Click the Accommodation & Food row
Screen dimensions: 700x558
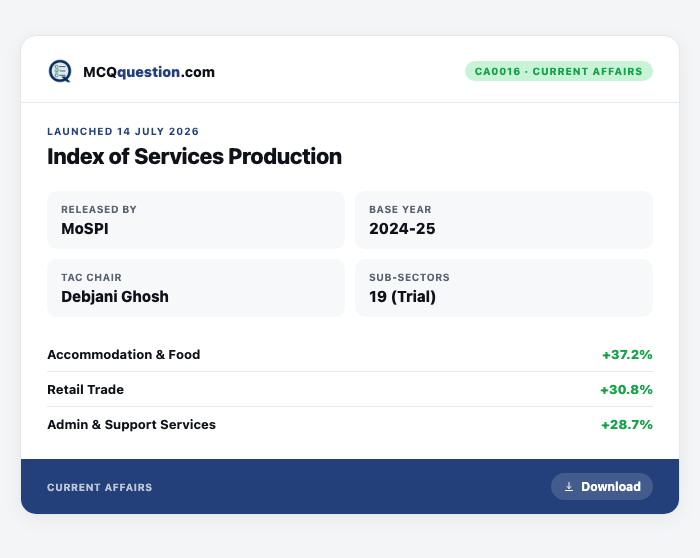tap(350, 354)
